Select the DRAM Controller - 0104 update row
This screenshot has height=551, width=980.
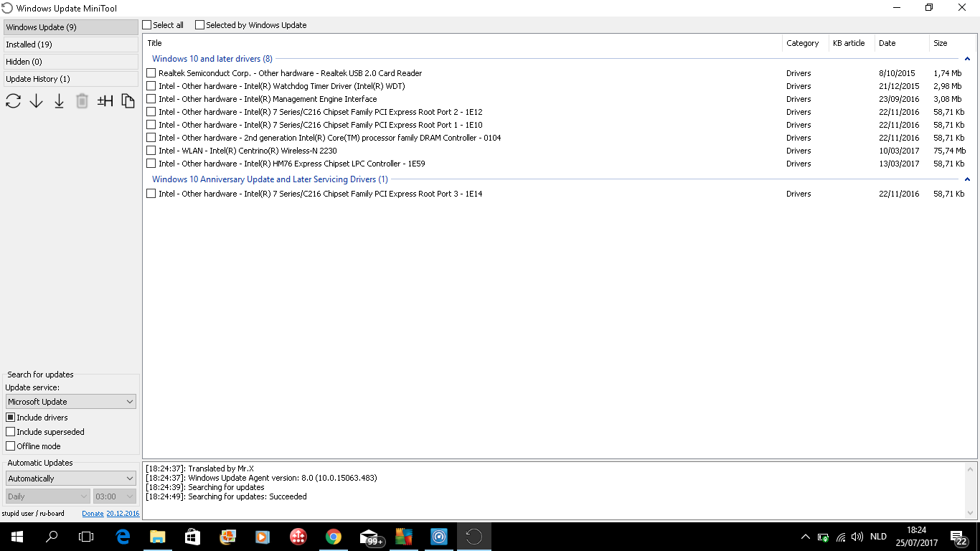(559, 138)
